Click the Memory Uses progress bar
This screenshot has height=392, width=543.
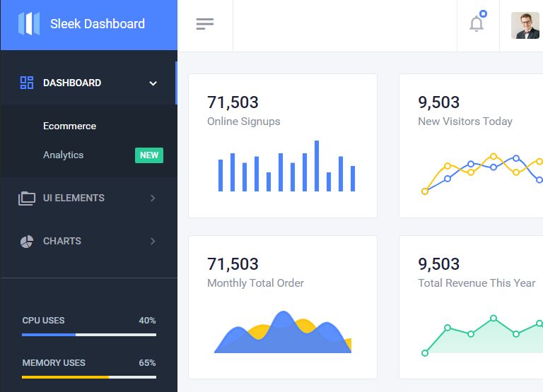click(89, 377)
